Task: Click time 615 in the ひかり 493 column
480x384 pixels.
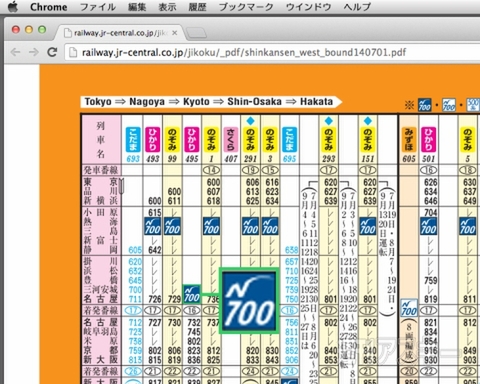Action: [x=155, y=212]
